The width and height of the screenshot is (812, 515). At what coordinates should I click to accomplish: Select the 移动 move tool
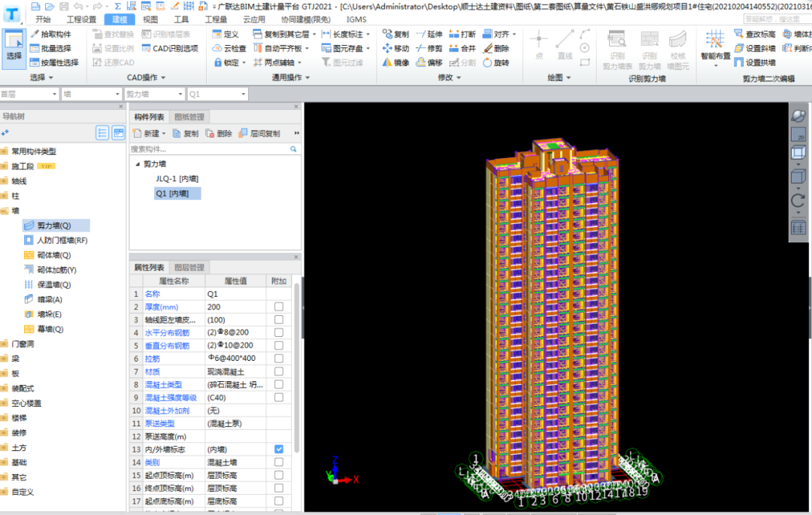pyautogui.click(x=395, y=48)
